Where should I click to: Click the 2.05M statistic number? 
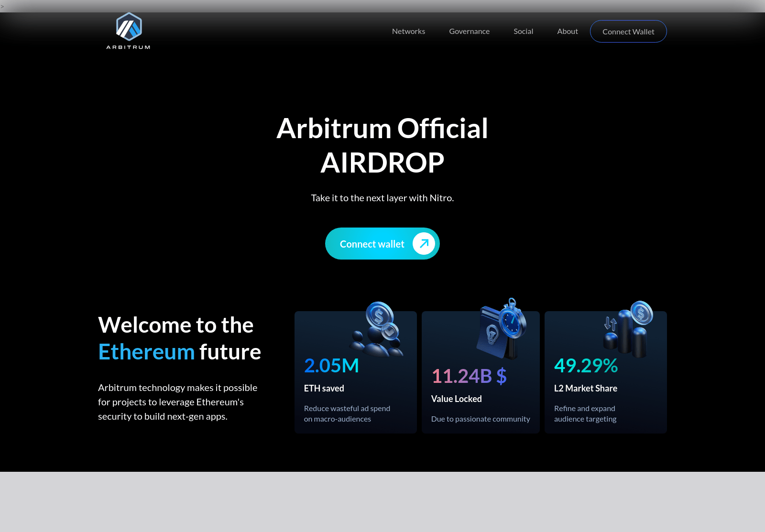(x=331, y=366)
